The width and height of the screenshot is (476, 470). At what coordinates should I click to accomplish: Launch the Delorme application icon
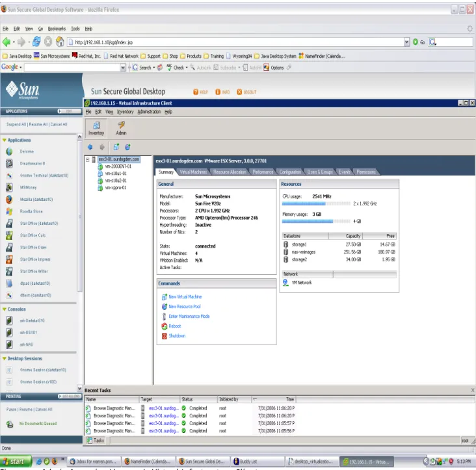[9, 151]
